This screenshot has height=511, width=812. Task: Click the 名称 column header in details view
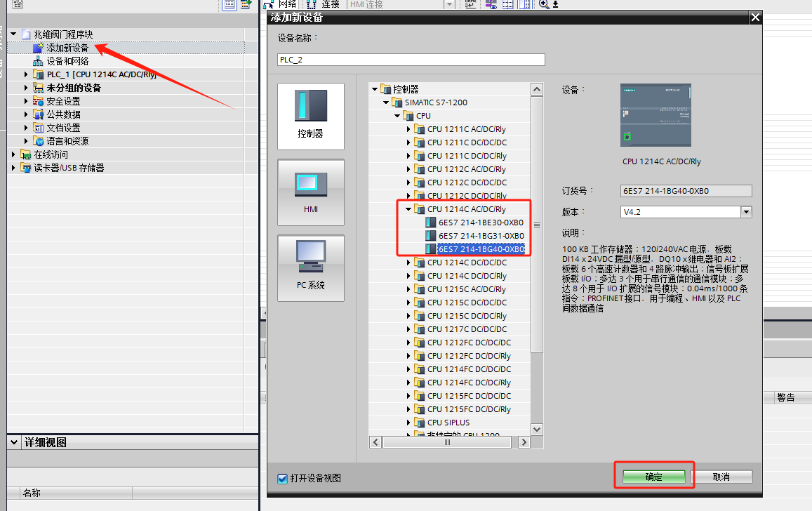pyautogui.click(x=76, y=493)
